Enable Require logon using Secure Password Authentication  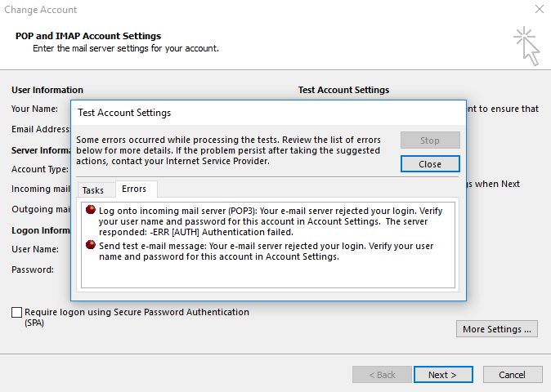coord(16,312)
